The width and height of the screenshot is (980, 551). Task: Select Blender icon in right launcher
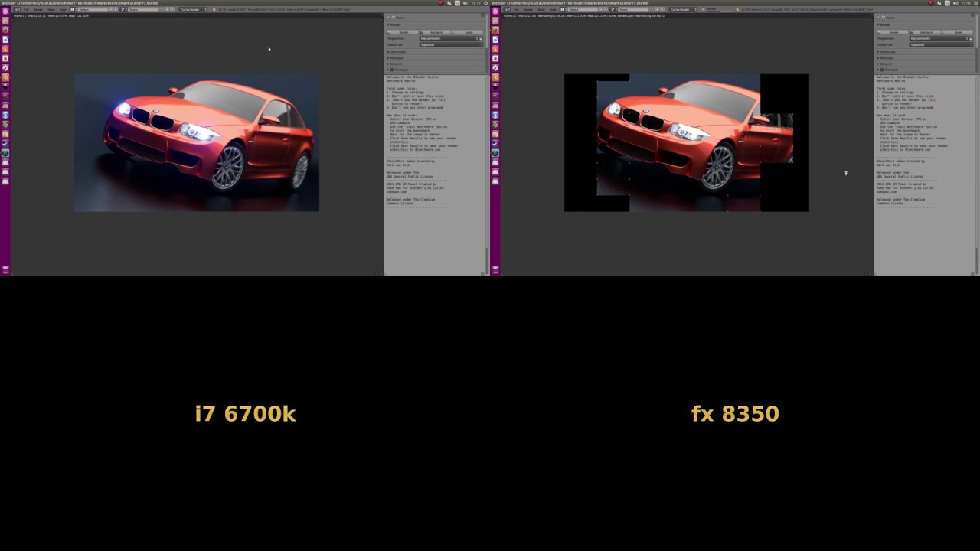(x=495, y=77)
